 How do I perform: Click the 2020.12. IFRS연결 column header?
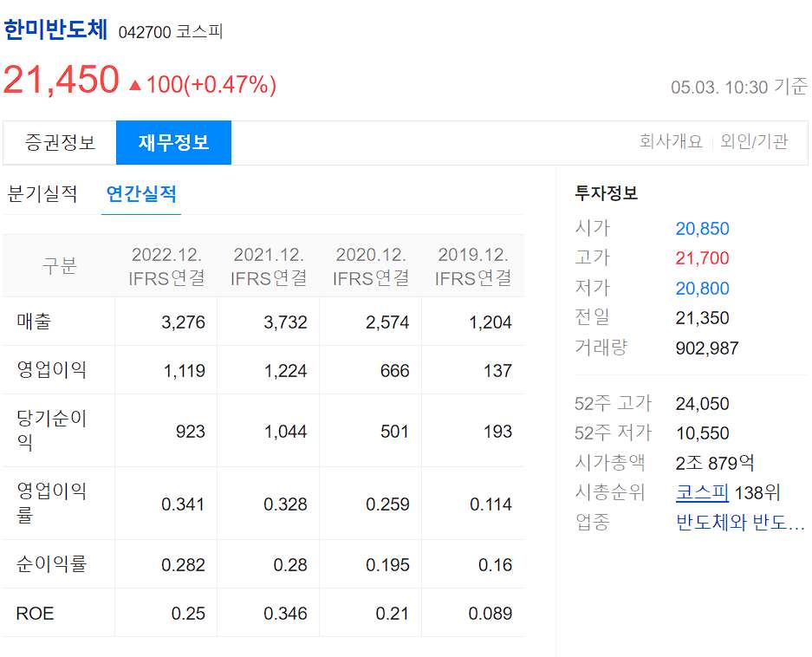click(x=371, y=266)
